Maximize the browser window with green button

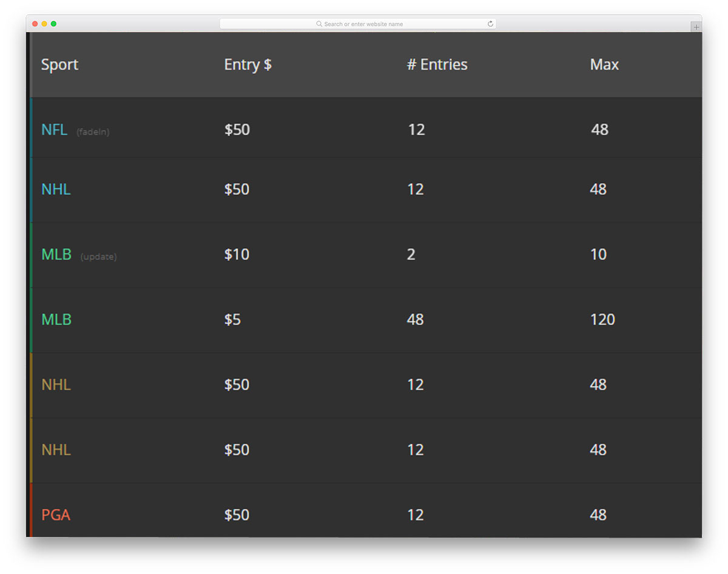coord(53,24)
